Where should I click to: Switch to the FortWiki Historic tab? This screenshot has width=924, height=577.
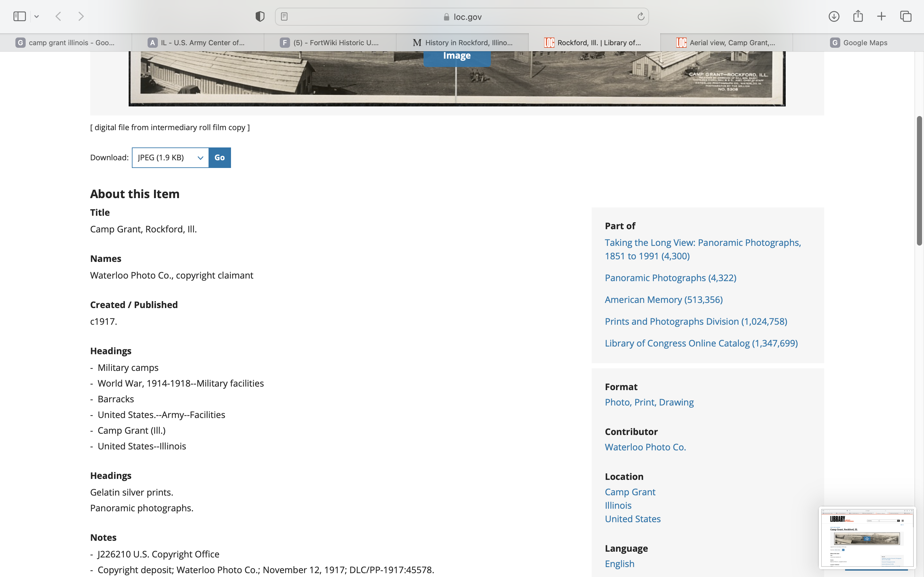click(330, 43)
